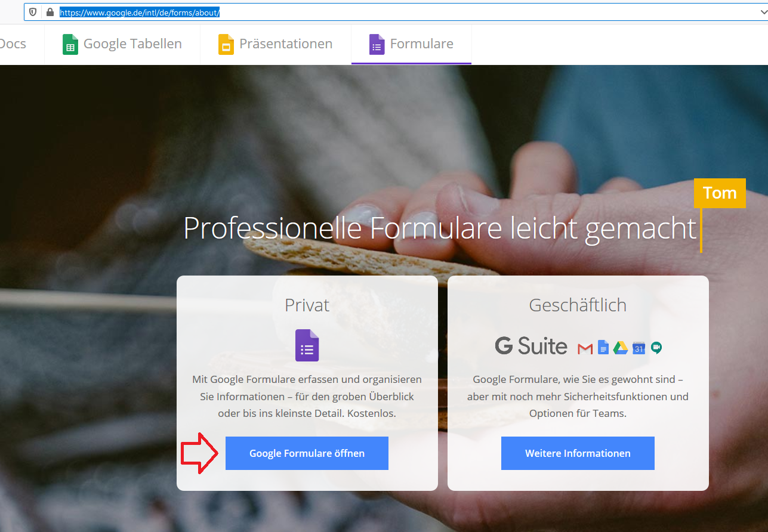Click the green Sheets icon in navigation

(x=70, y=44)
